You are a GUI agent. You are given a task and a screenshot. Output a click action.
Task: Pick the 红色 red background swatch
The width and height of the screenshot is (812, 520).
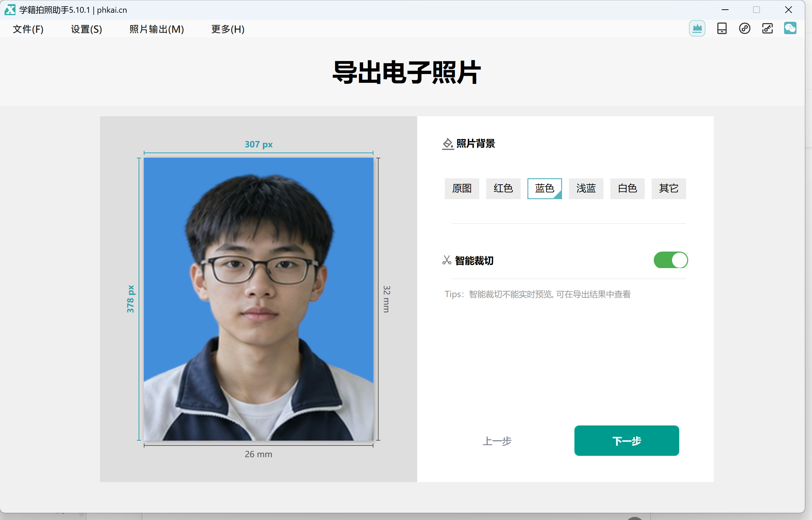tap(503, 188)
